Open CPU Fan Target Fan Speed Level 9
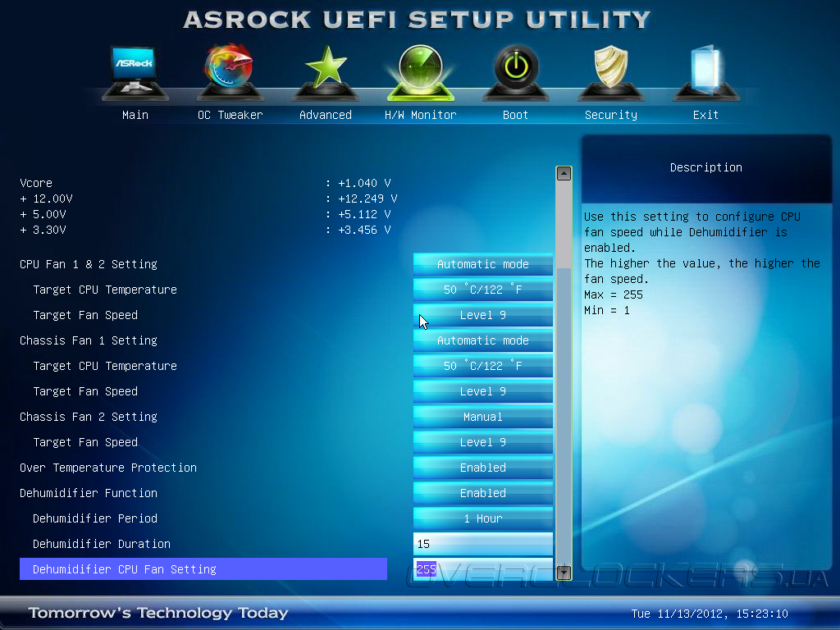Image resolution: width=840 pixels, height=630 pixels. pyautogui.click(x=482, y=315)
